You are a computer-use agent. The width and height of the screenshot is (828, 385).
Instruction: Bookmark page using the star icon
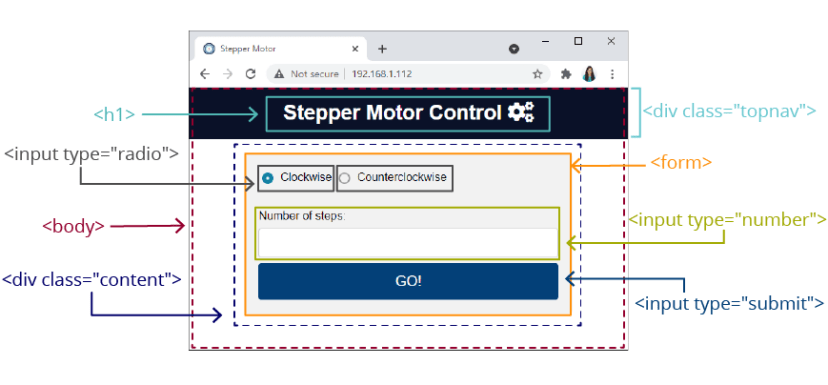tap(538, 74)
